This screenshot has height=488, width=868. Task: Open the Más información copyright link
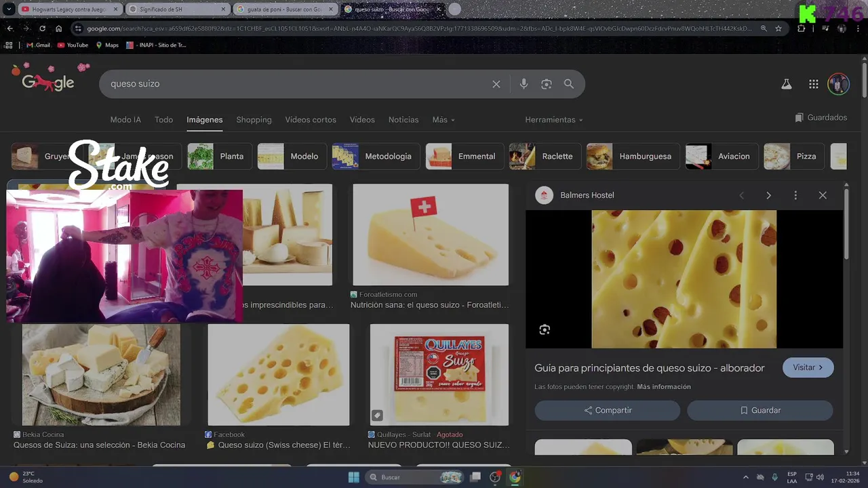pos(664,387)
